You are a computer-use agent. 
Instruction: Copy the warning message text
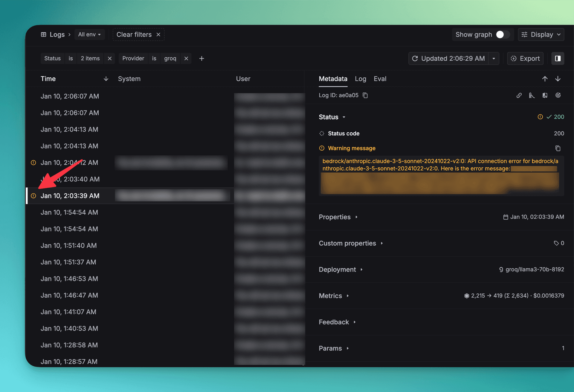558,148
